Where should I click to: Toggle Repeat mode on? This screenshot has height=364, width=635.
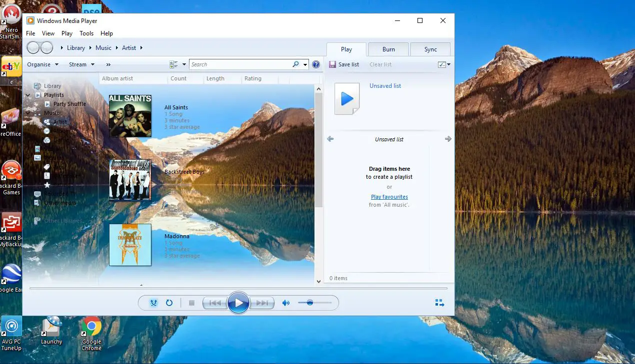[x=169, y=303]
